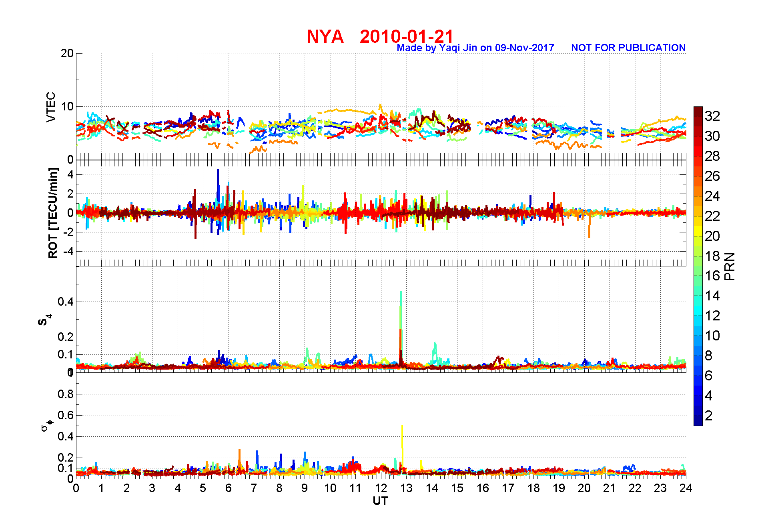
Task: Click the S4 y-axis label
Action: pyautogui.click(x=45, y=320)
